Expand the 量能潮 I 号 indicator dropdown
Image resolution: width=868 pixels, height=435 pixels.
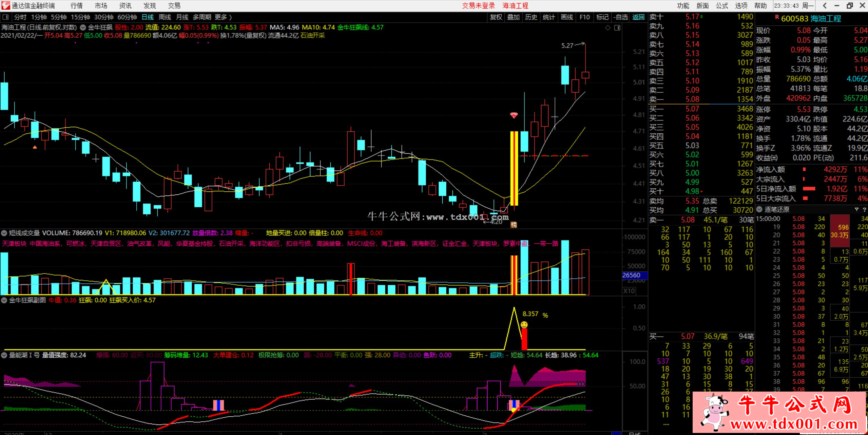[x=4, y=355]
